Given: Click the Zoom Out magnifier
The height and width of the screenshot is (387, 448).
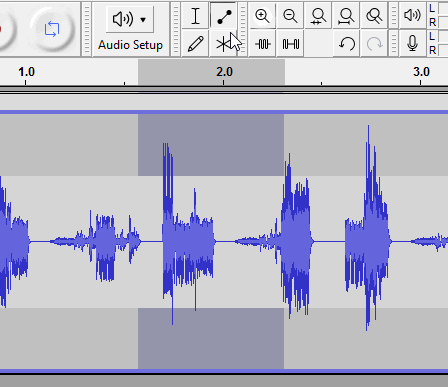Looking at the screenshot, I should (x=290, y=16).
